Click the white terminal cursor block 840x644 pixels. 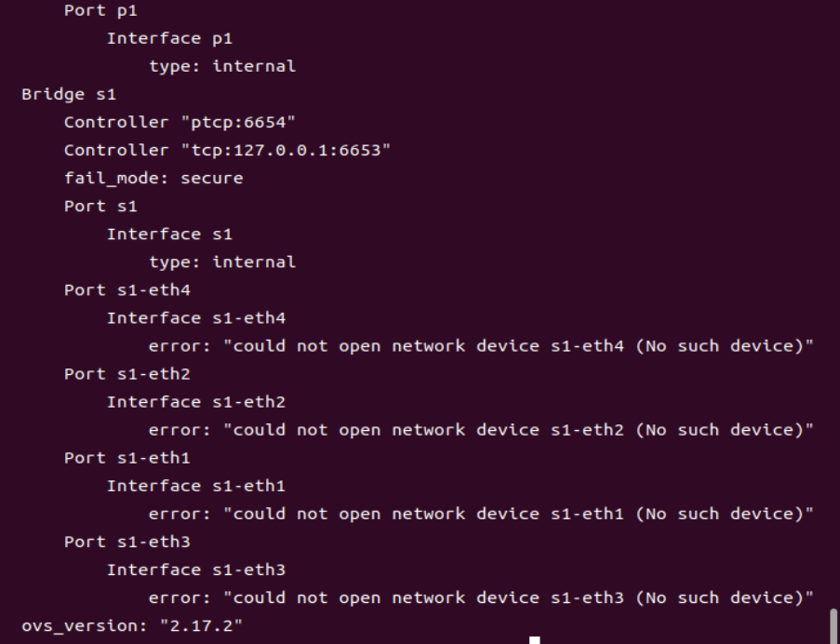click(x=535, y=639)
